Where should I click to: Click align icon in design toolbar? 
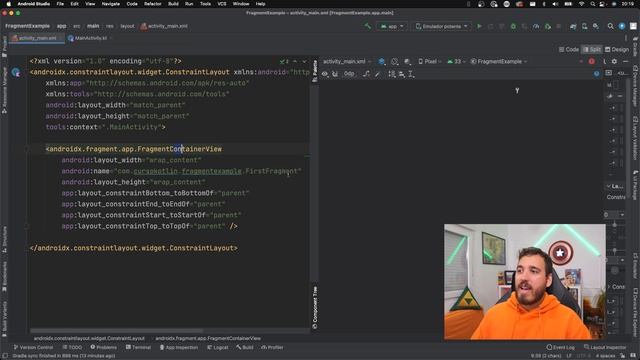[x=402, y=74]
